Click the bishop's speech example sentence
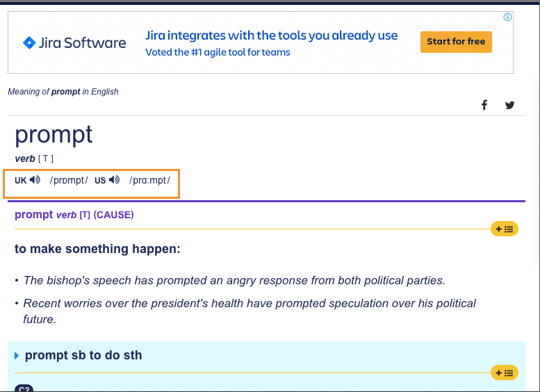Screen dimensions: 540x392 (x=234, y=280)
